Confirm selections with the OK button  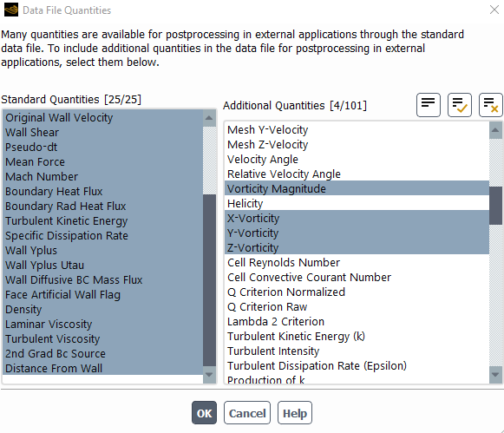point(204,413)
